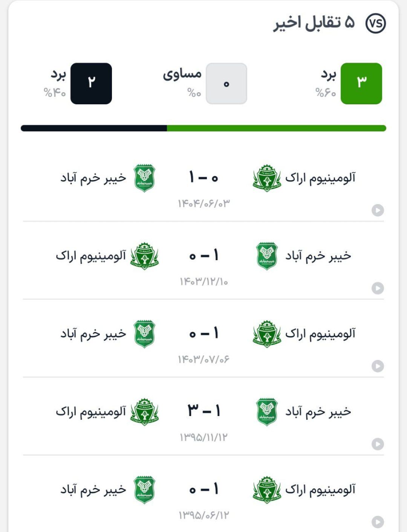The image size is (407, 532).
Task: Click the green box showing 3 wins
Action: (361, 83)
